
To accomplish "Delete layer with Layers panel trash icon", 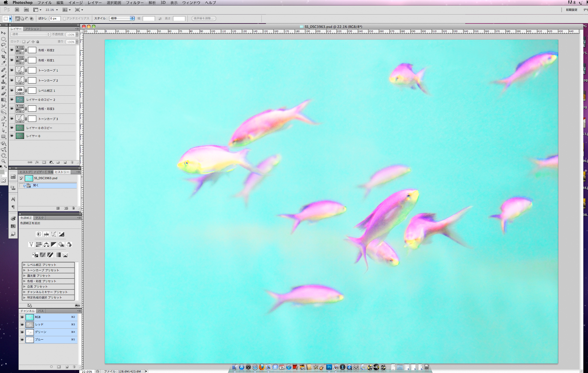I will 72,162.
